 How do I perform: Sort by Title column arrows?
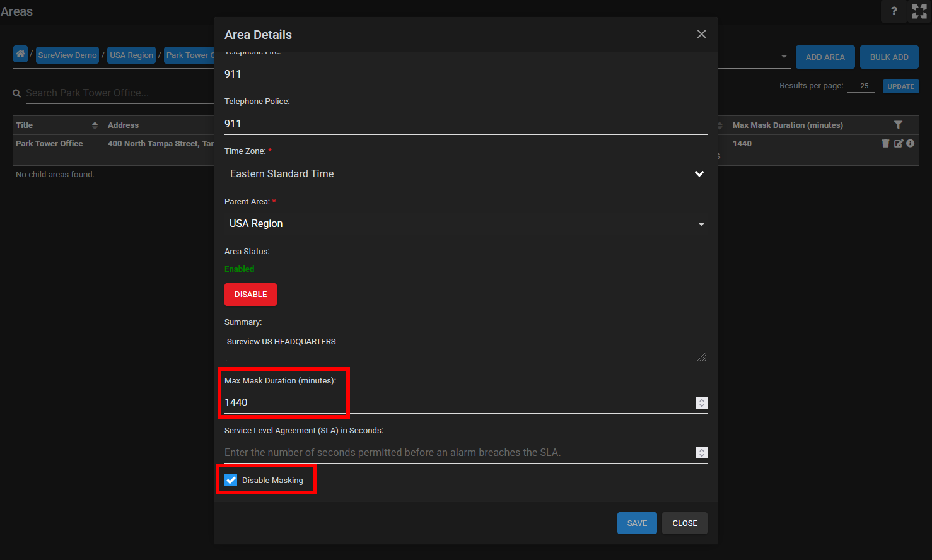(x=95, y=125)
